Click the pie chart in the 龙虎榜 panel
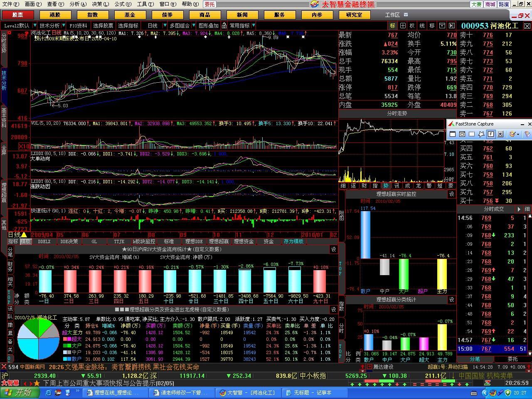This screenshot has width=532, height=399. coord(38,338)
